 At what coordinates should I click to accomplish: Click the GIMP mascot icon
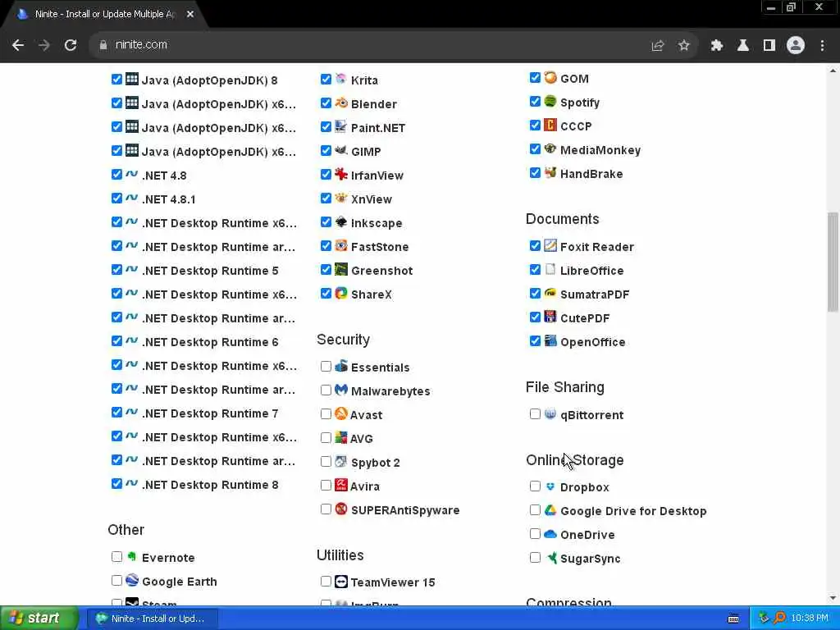(340, 150)
